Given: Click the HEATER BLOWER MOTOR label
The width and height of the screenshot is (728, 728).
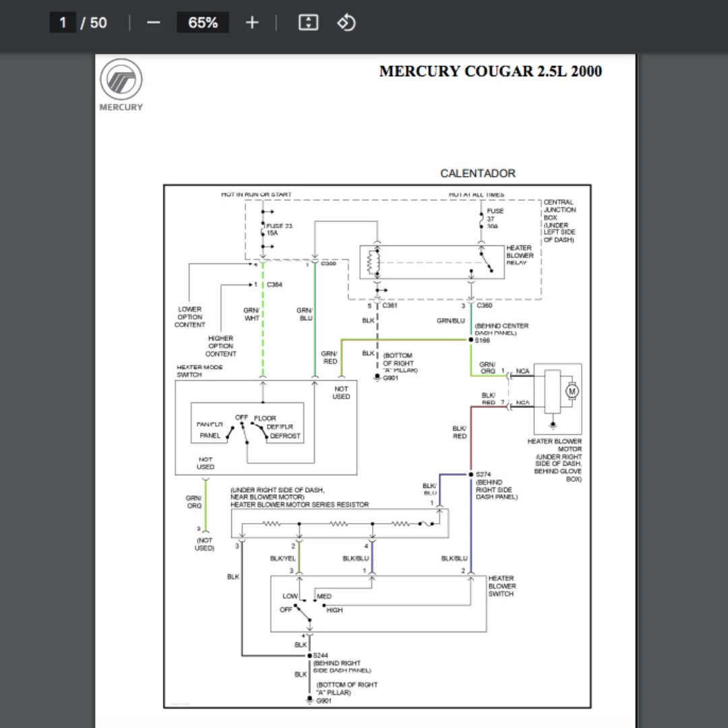Looking at the screenshot, I should click(x=554, y=445).
